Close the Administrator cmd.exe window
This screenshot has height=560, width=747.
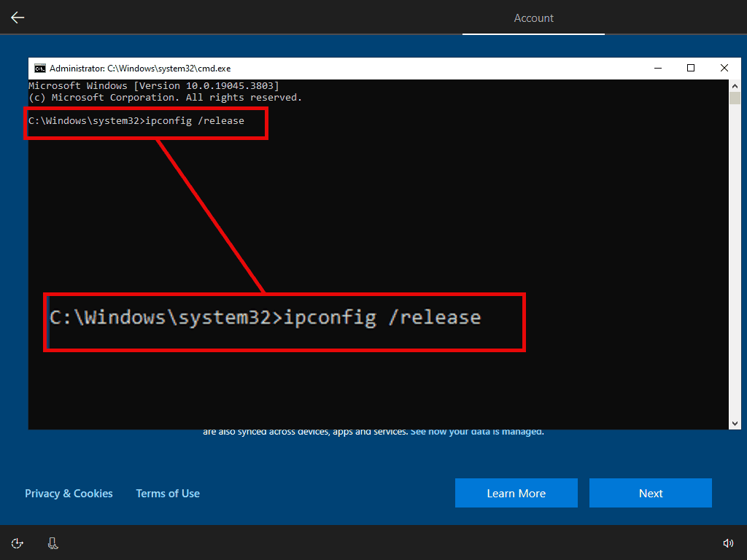(724, 68)
